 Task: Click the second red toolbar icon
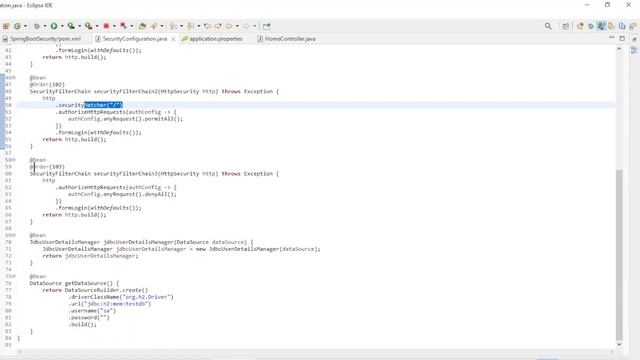coord(123,26)
